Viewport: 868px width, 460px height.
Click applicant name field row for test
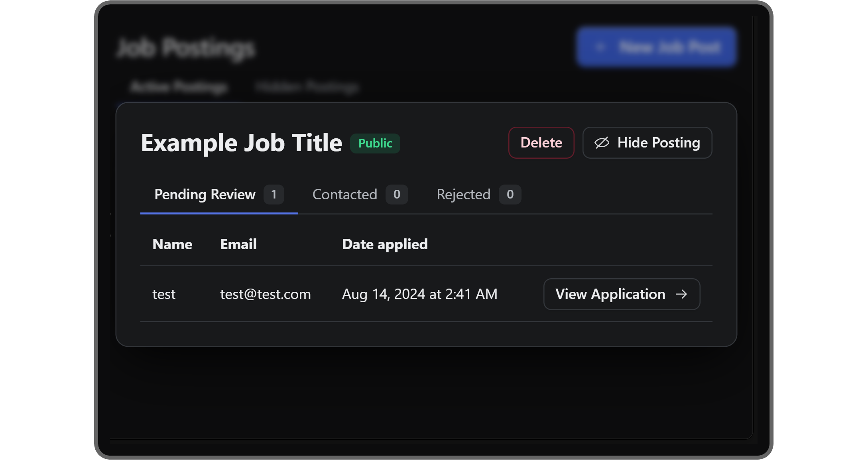click(x=163, y=293)
